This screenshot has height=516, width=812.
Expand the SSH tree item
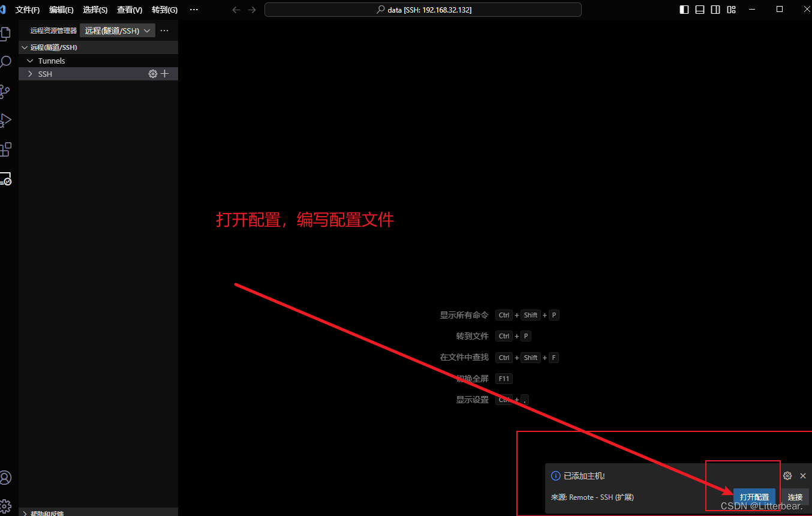point(30,73)
